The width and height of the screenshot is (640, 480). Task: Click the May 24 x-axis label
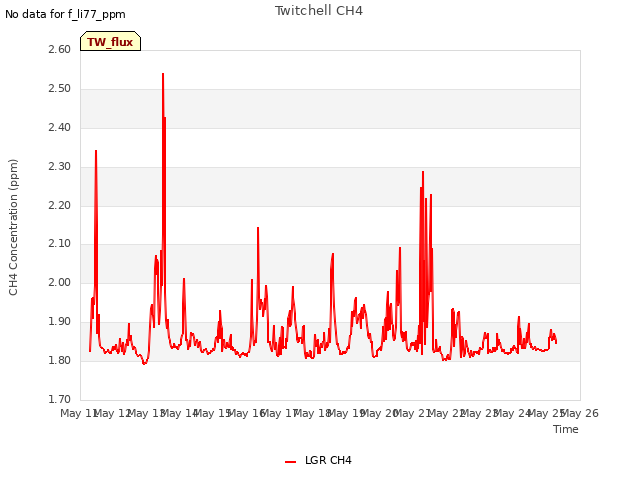pyautogui.click(x=513, y=413)
